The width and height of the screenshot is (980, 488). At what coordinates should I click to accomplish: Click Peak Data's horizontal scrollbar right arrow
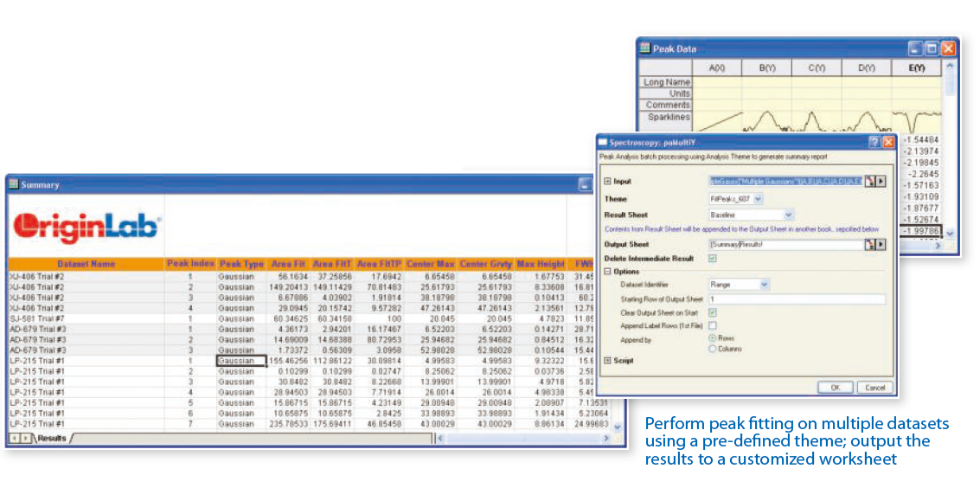(x=938, y=247)
